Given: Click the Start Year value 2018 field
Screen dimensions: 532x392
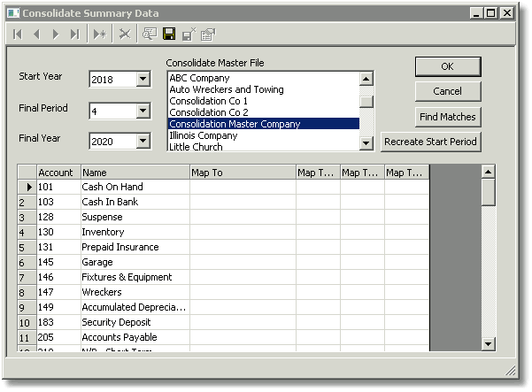Looking at the screenshot, I should pos(113,80).
